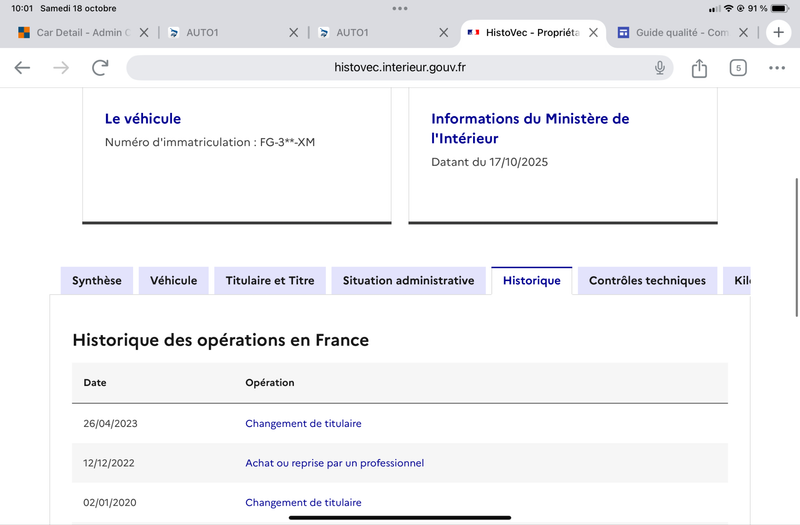
Task: Reload the HistoVec page
Action: coord(100,68)
